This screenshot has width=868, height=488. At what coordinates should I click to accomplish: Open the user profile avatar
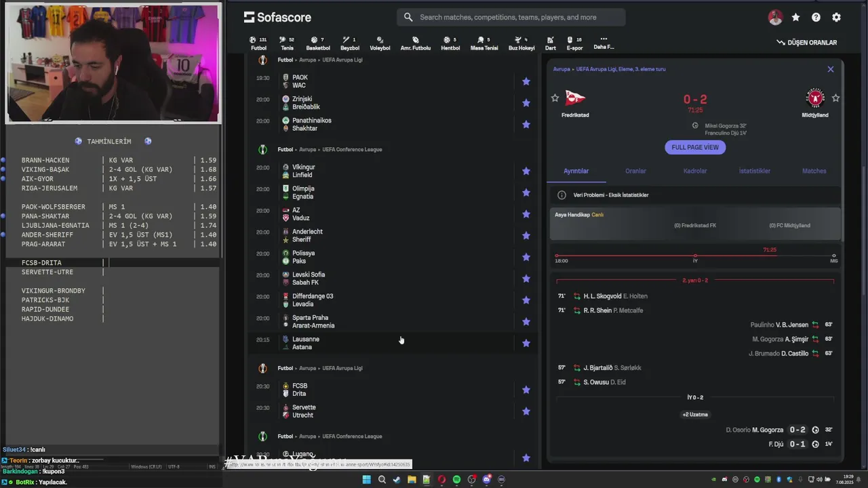tap(775, 18)
